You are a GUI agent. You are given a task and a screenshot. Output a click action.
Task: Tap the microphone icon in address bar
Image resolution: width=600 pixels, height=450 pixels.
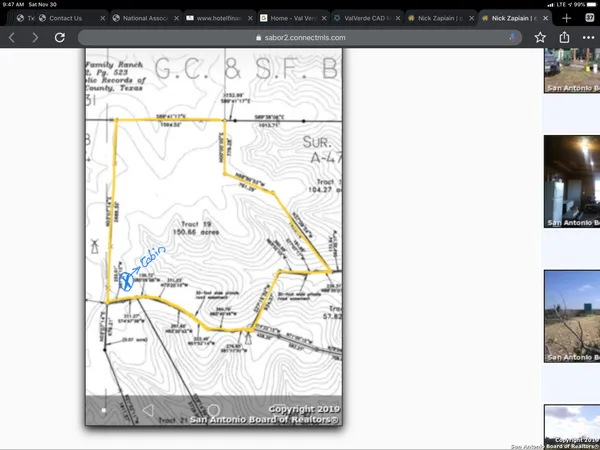click(513, 37)
